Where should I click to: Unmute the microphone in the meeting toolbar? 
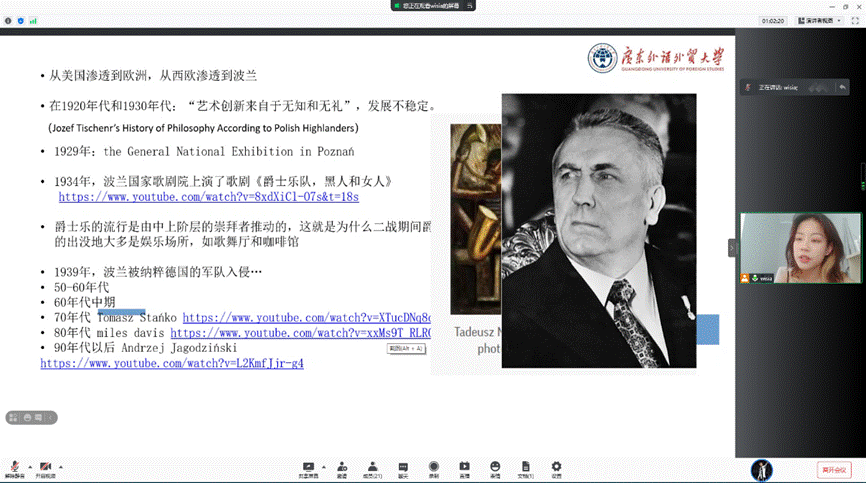[15, 467]
